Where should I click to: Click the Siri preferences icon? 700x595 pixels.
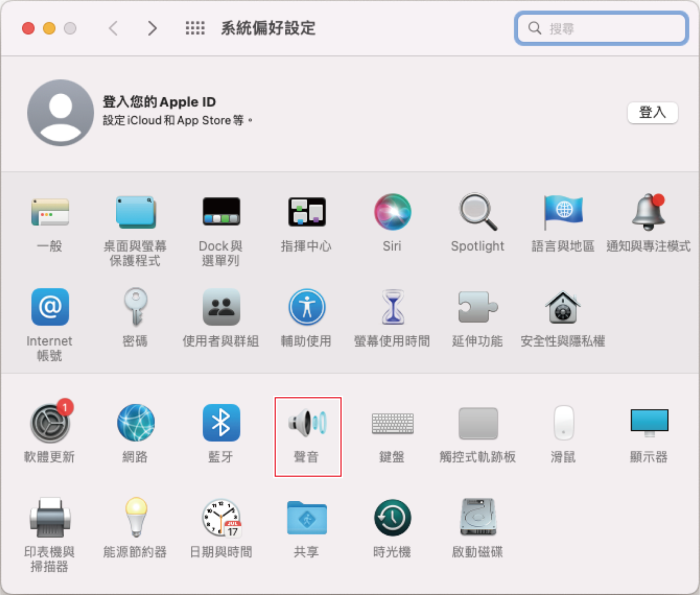point(392,212)
